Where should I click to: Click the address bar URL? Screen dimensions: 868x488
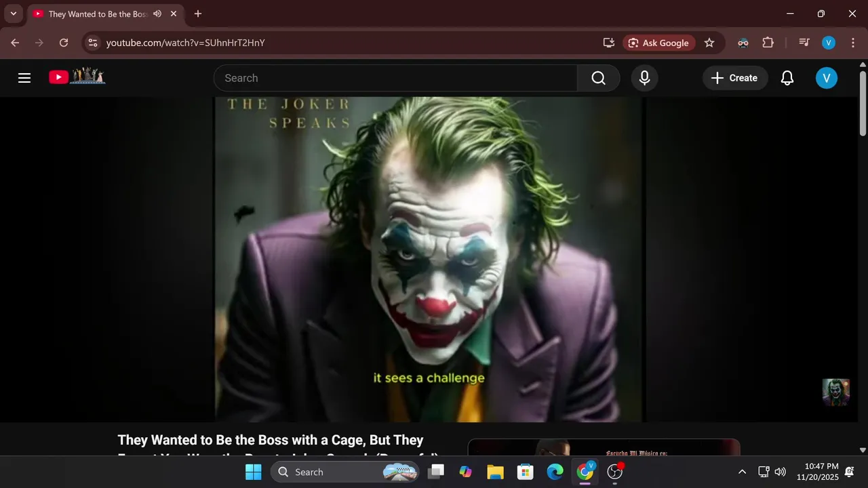coord(185,43)
